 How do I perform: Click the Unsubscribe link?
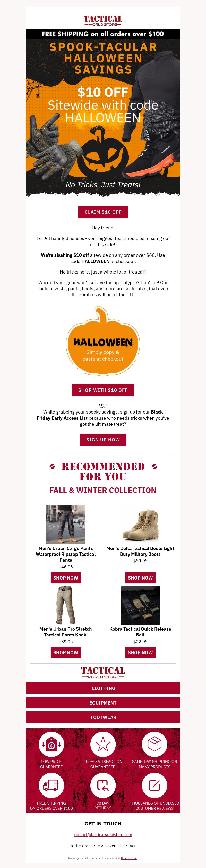click(129, 858)
